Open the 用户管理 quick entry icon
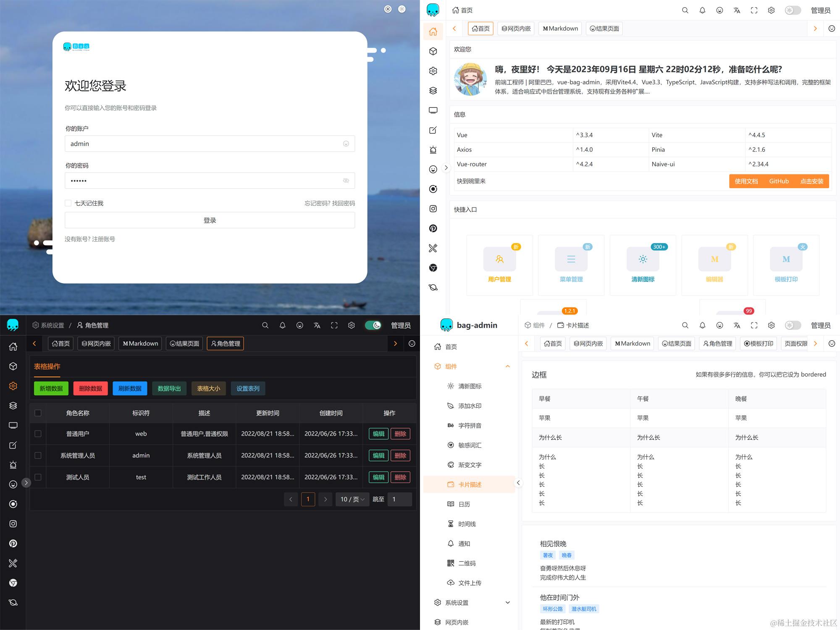Viewport: 840px width, 630px height. [x=499, y=259]
